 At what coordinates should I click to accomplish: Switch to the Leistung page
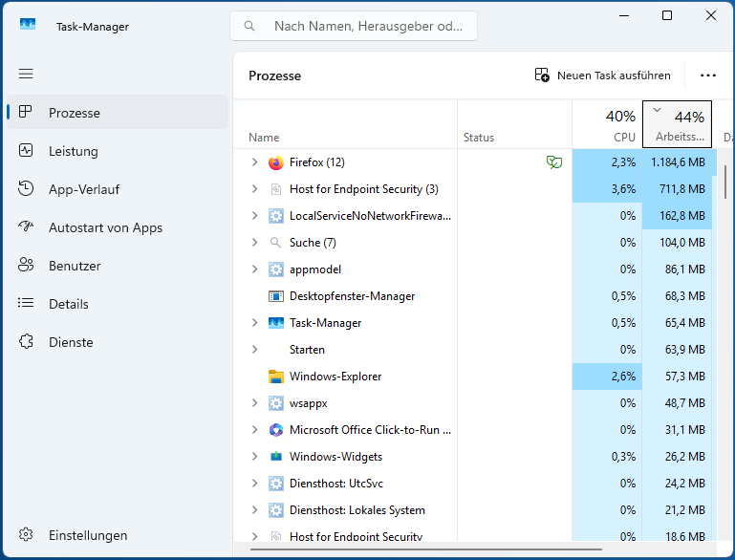point(118,150)
